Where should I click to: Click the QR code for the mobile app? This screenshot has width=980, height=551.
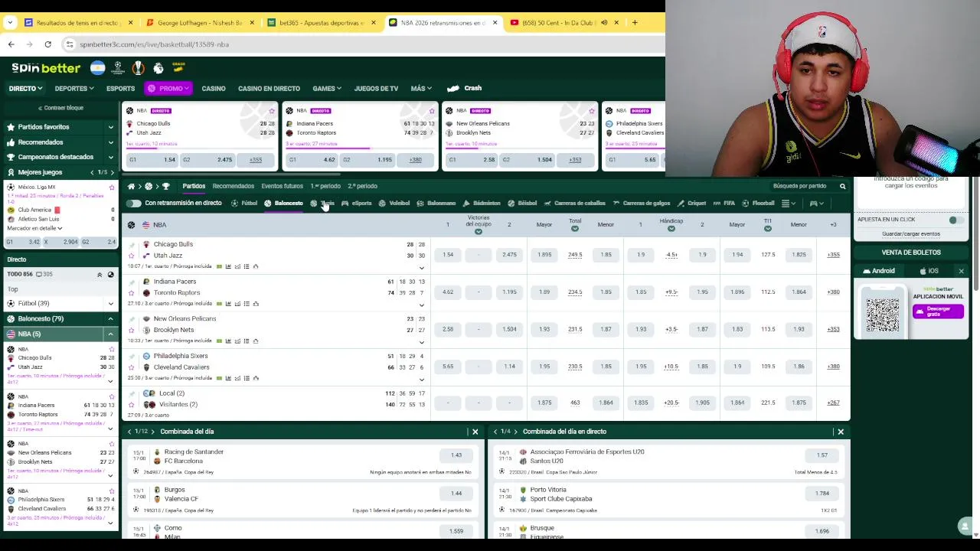(x=883, y=314)
